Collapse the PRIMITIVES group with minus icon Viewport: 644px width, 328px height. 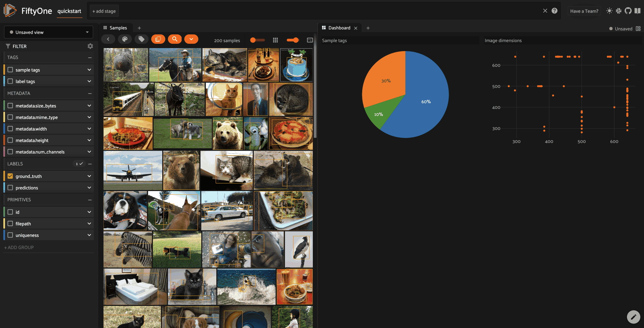(90, 200)
